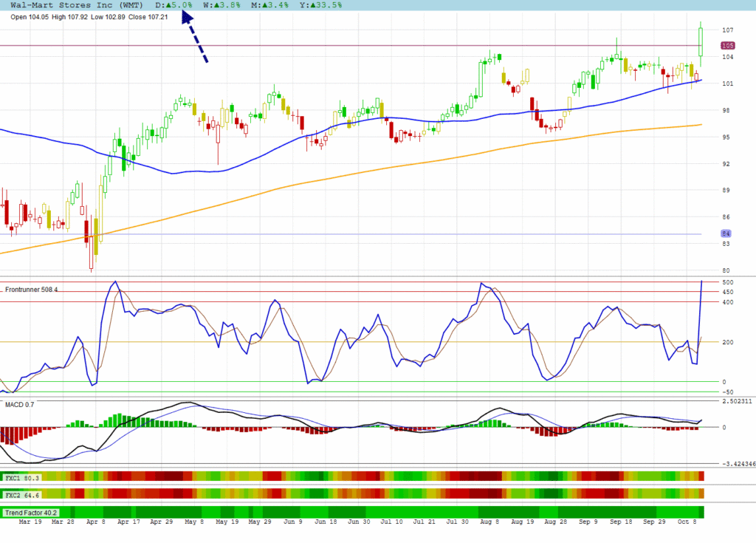Click the daily change D: 5.0% value
Screen dimensions: 756x543
[174, 5]
